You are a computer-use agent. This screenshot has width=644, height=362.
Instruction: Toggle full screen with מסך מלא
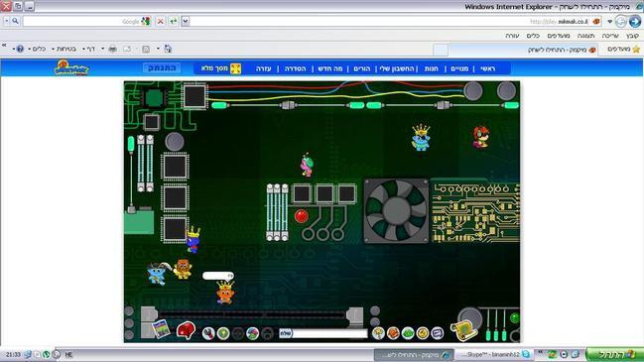220,68
